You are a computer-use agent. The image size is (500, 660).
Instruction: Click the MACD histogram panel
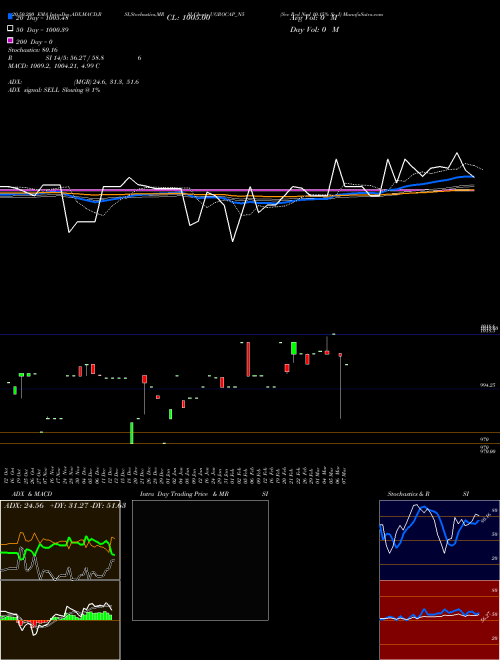(x=60, y=620)
